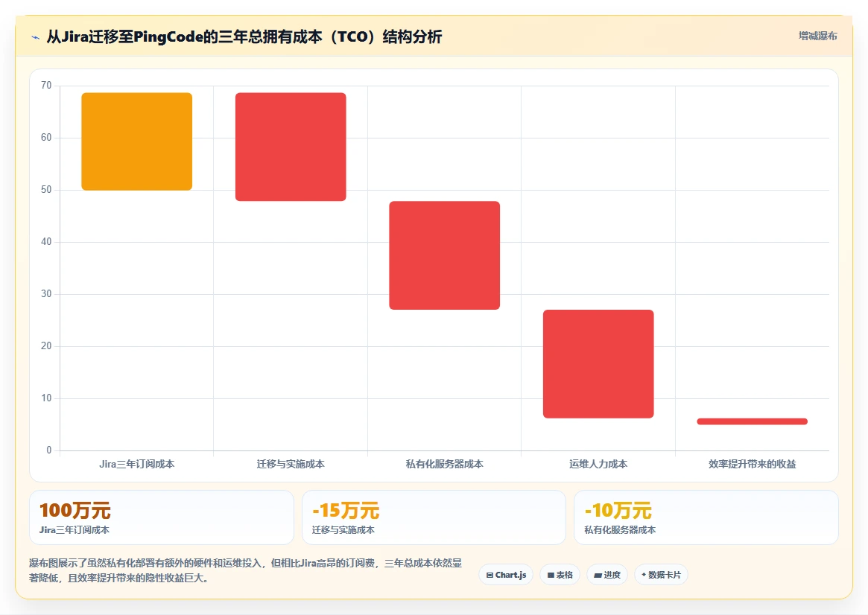Click the 数据卡片 tag chip
This screenshot has height=615, width=868.
coord(661,575)
